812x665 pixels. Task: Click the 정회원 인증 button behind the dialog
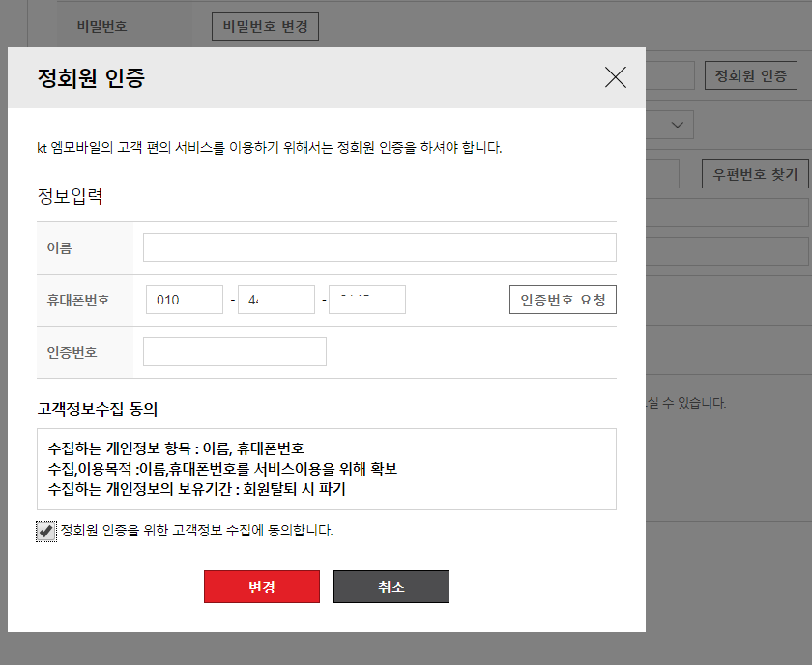752,75
